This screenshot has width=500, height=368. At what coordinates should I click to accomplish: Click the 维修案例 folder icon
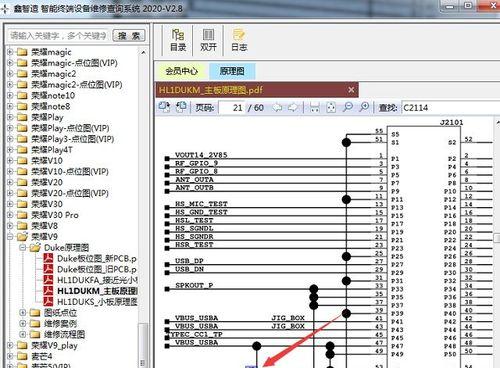tap(35, 324)
